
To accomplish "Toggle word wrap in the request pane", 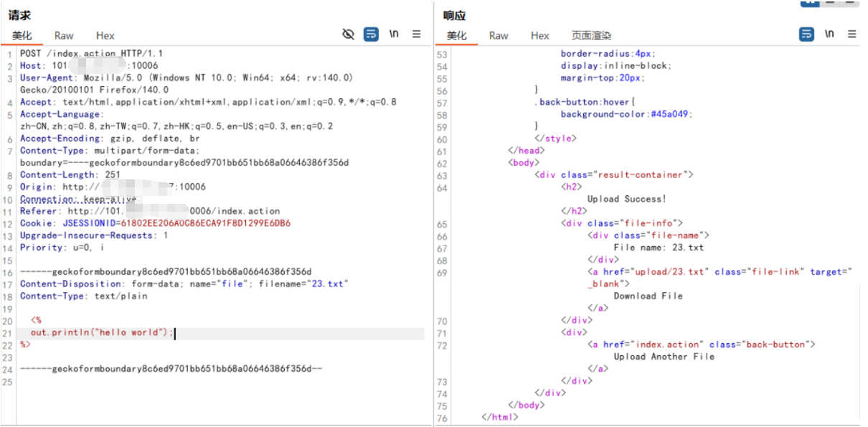I will (371, 34).
